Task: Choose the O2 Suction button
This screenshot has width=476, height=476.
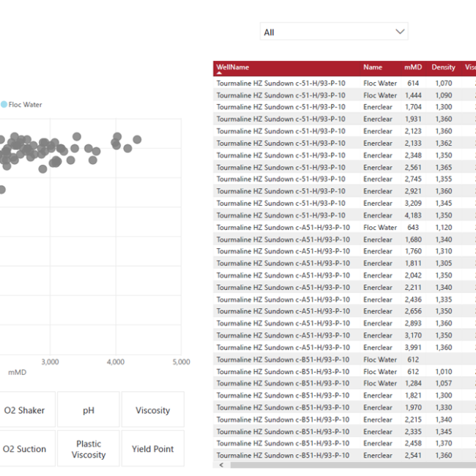Action: [x=24, y=449]
